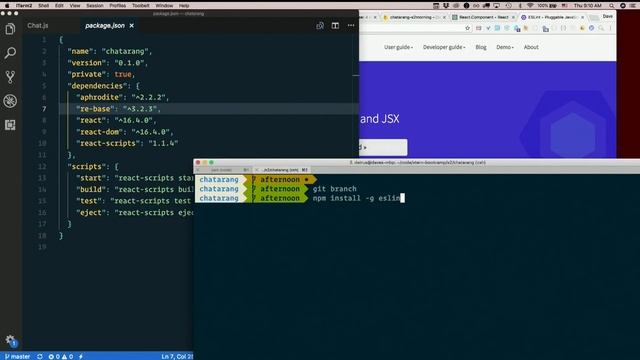
Task: Open the Chrome three-dot menu
Action: [611, 28]
